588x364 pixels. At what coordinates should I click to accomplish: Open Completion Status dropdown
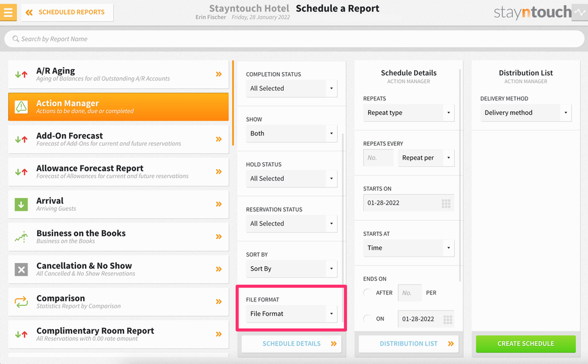click(x=291, y=89)
